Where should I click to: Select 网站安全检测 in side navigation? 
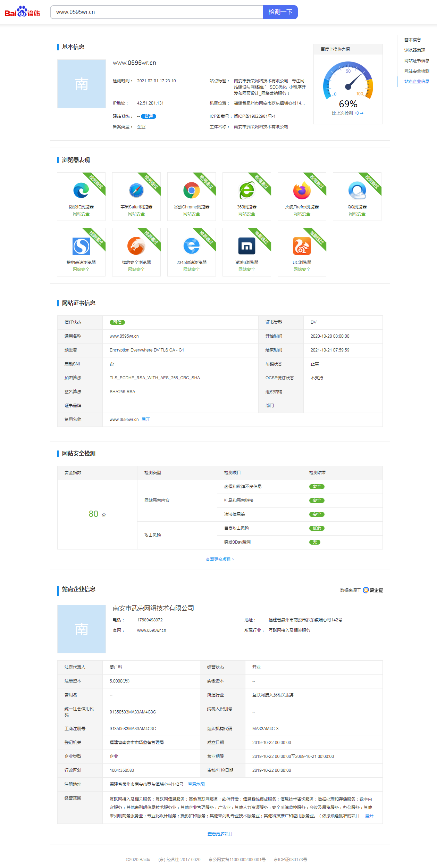pyautogui.click(x=417, y=71)
